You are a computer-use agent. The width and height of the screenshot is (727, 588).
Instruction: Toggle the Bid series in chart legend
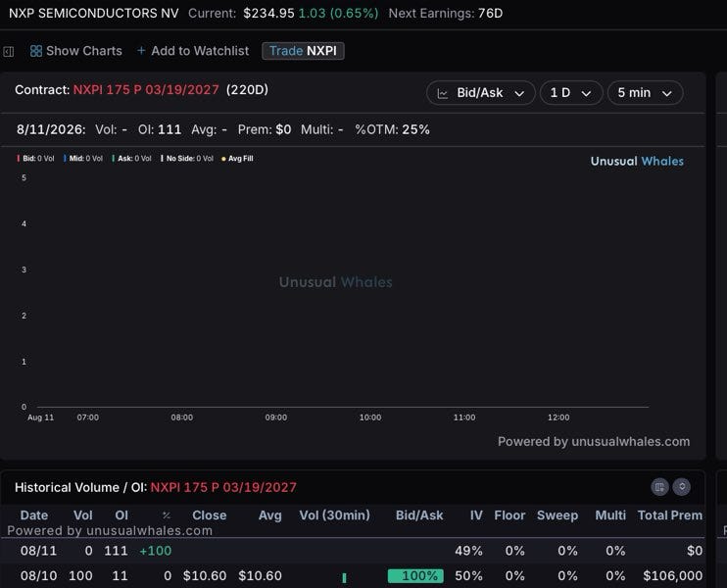tap(35, 159)
